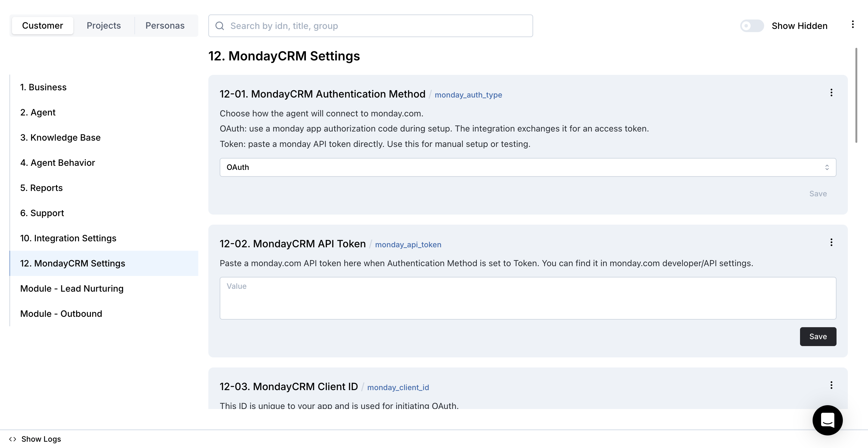
Task: Click the line 'Token: paste a monday API token directly'
Action: (375, 144)
